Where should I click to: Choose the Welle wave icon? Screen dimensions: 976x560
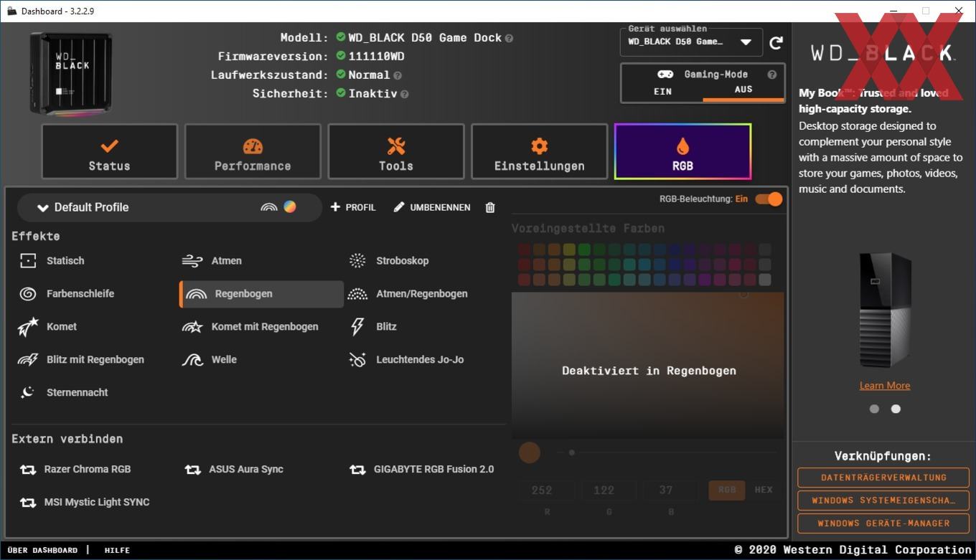(192, 360)
